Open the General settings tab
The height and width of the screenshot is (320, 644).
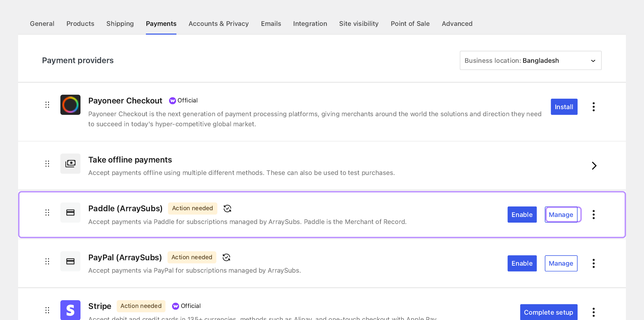pos(42,24)
